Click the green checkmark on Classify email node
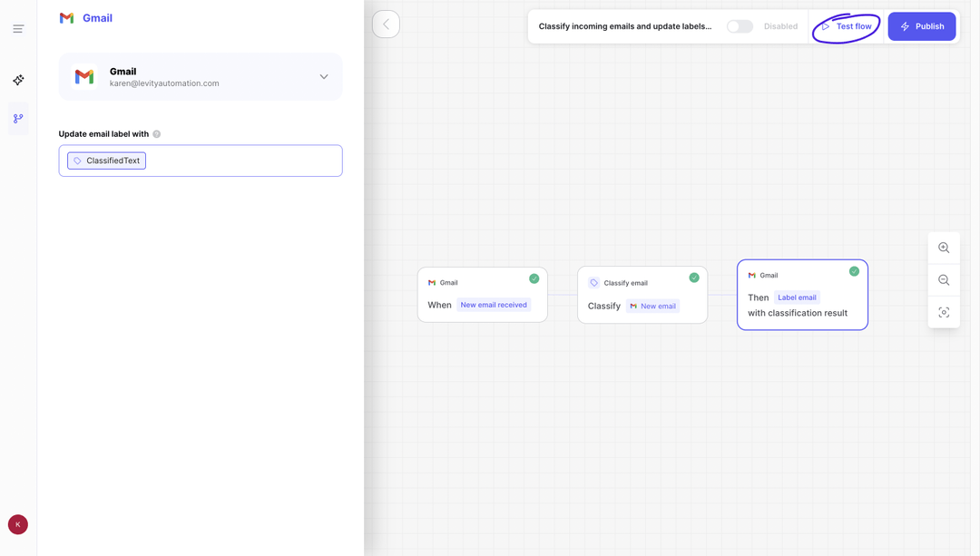The height and width of the screenshot is (556, 980). (x=694, y=278)
